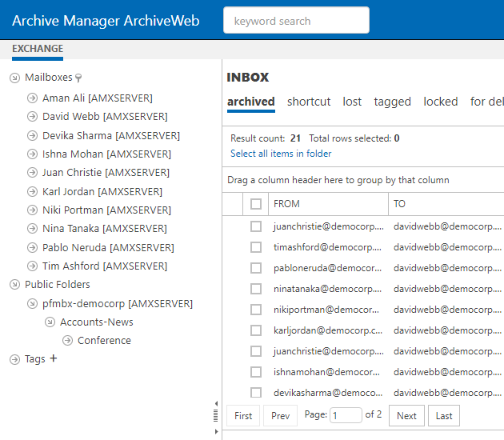Click the plus icon to add Tags

54,358
